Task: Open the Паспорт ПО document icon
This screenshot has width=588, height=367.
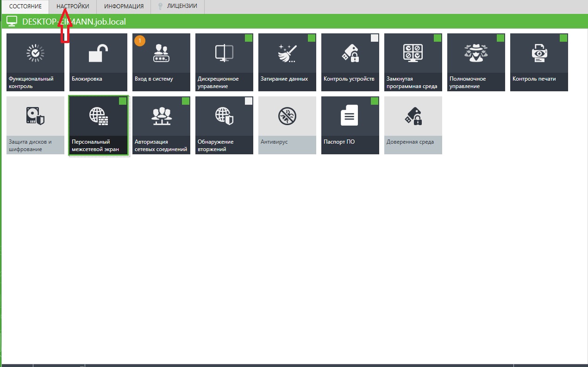Action: coord(350,116)
